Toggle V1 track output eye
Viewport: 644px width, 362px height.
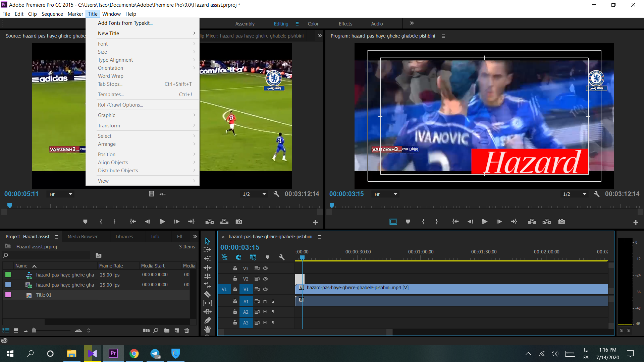[265, 289]
